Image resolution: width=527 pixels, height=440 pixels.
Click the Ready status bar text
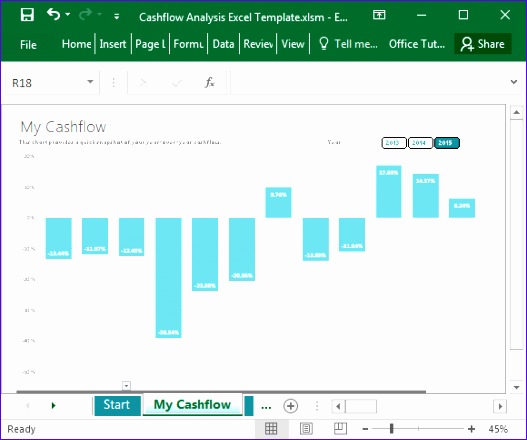coord(21,429)
